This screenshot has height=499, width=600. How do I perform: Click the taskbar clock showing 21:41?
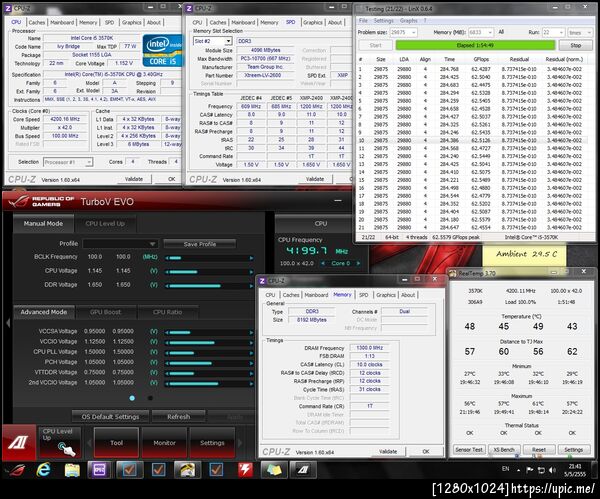575,470
